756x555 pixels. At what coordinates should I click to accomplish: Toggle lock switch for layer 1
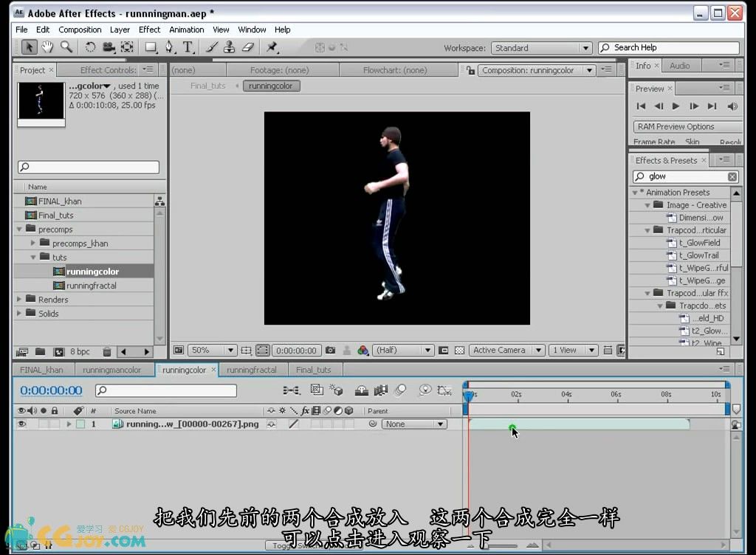pos(55,424)
